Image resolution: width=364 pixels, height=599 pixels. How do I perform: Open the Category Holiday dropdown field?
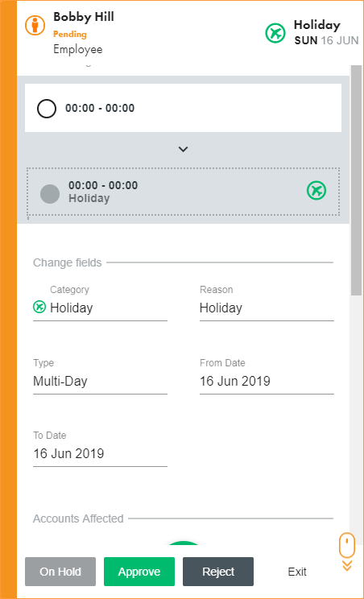point(100,308)
